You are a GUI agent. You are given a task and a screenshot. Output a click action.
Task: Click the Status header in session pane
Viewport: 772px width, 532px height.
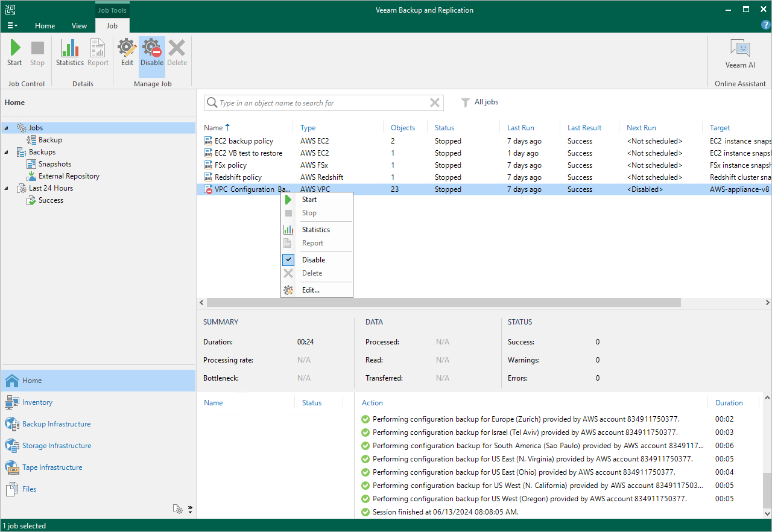(312, 403)
